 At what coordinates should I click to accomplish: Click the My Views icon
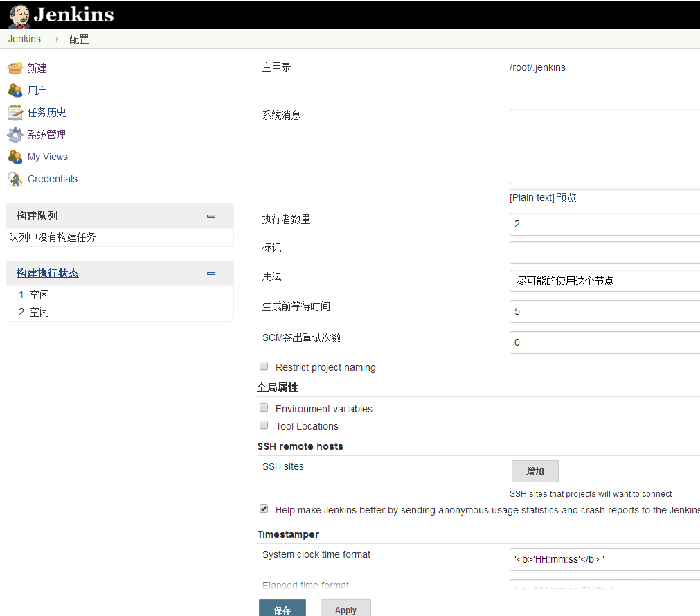[x=15, y=157]
